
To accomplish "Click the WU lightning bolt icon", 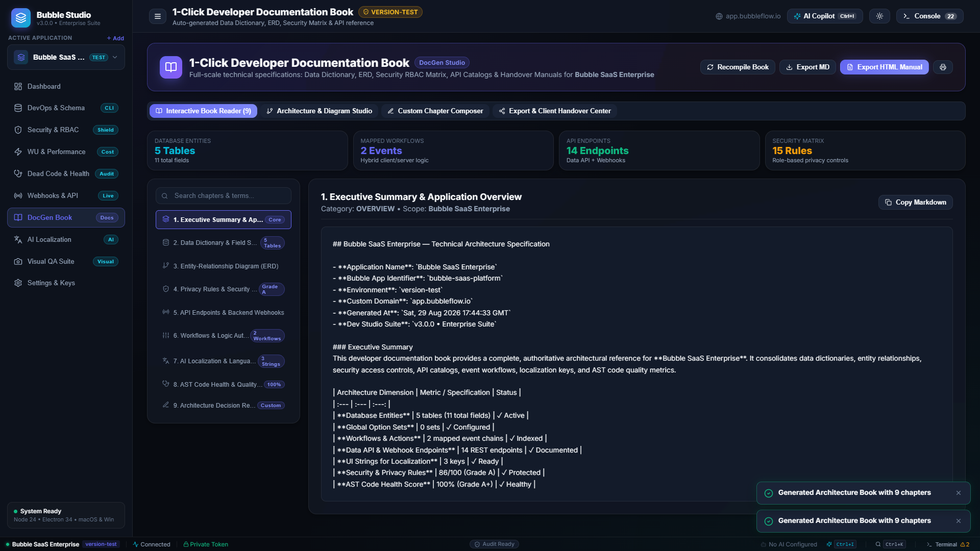I will pos(18,152).
